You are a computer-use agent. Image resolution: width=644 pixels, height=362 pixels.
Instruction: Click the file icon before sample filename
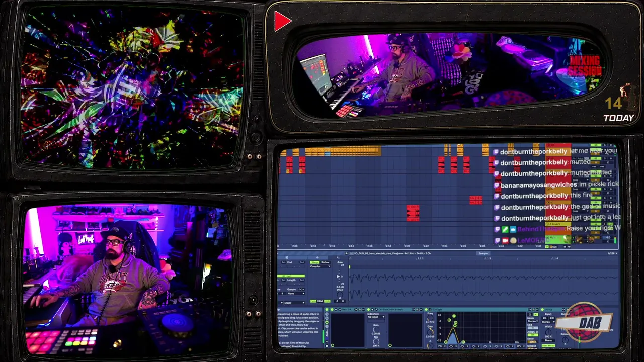351,253
